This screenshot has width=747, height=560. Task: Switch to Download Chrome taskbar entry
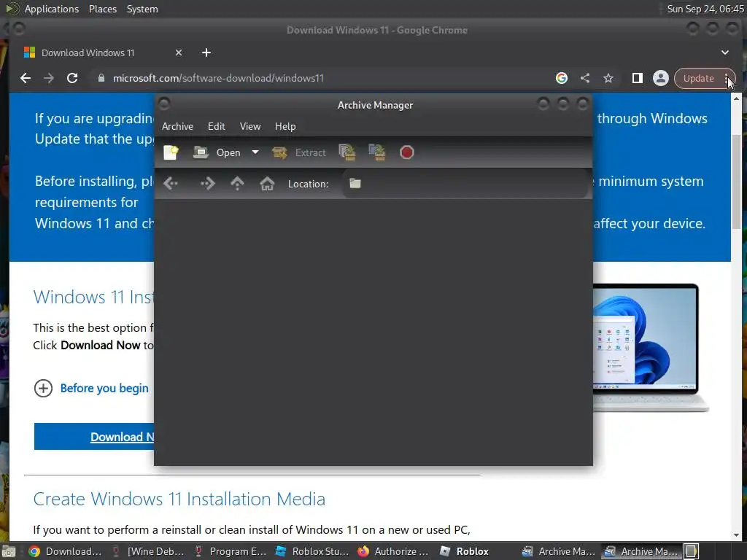(65, 551)
